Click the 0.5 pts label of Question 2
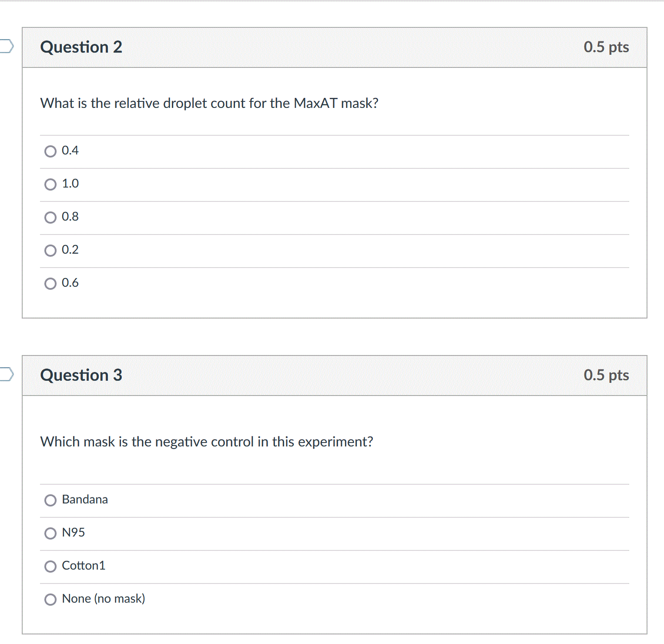664x644 pixels. point(606,47)
